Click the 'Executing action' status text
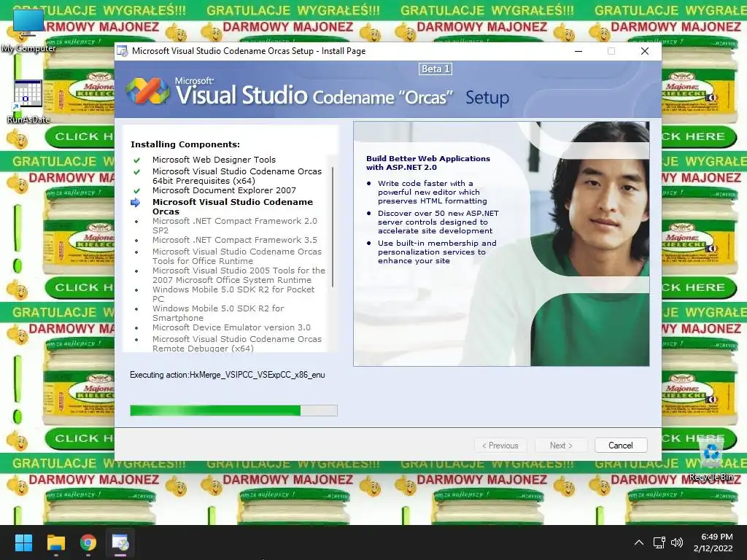The height and width of the screenshot is (560, 747). click(x=228, y=375)
